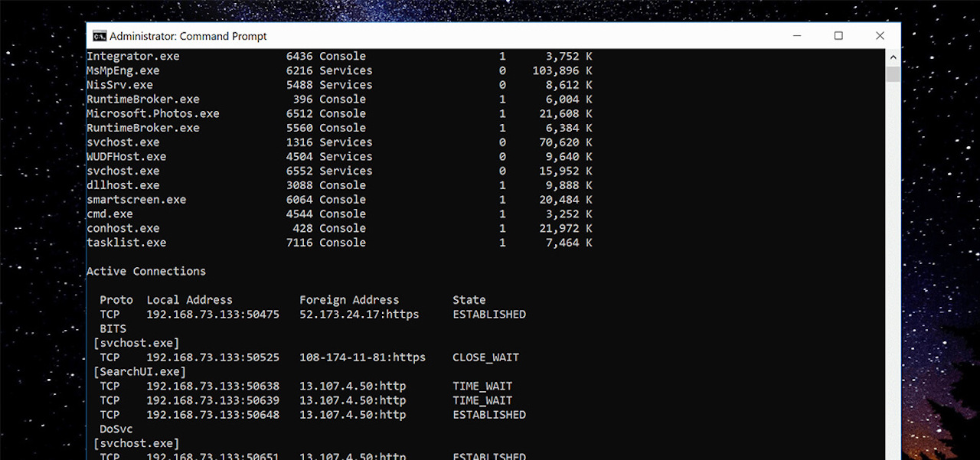Select the tasklist.exe entry
The image size is (980, 460).
(x=126, y=242)
